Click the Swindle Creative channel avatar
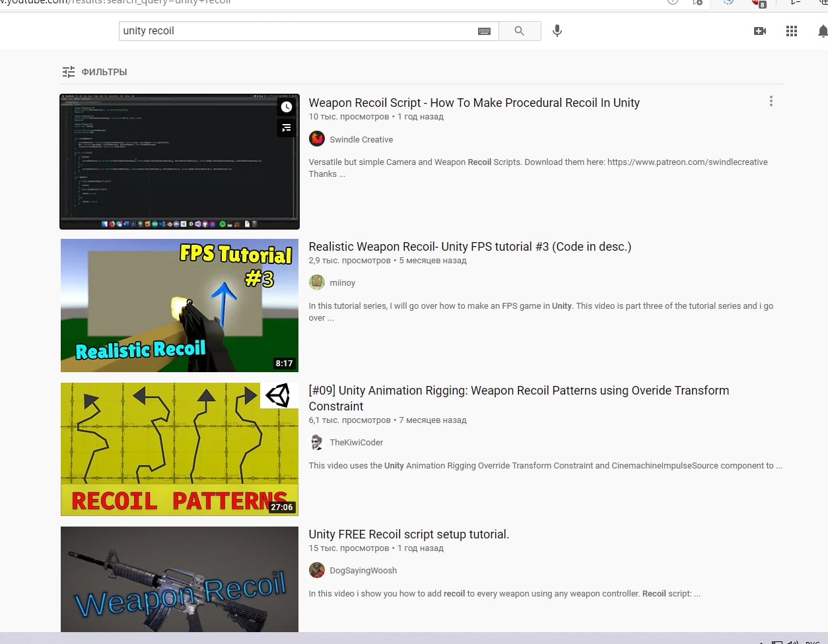This screenshot has width=828, height=644. coord(317,139)
